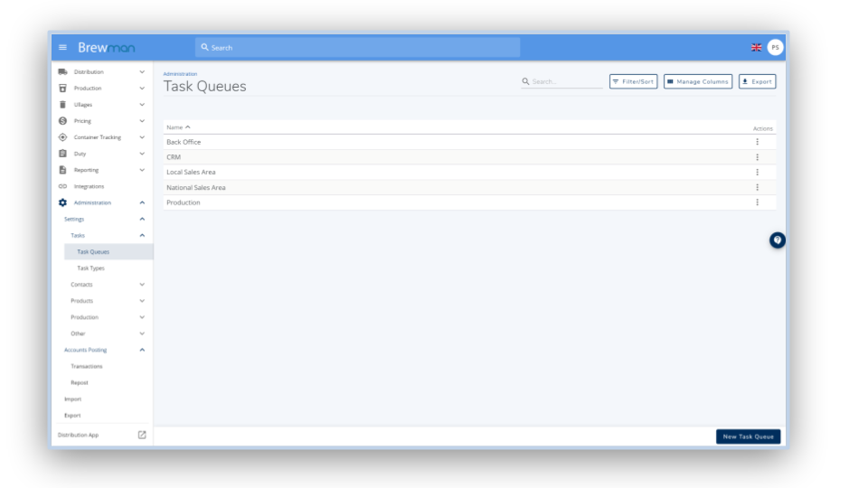Click the Name column header

175,127
